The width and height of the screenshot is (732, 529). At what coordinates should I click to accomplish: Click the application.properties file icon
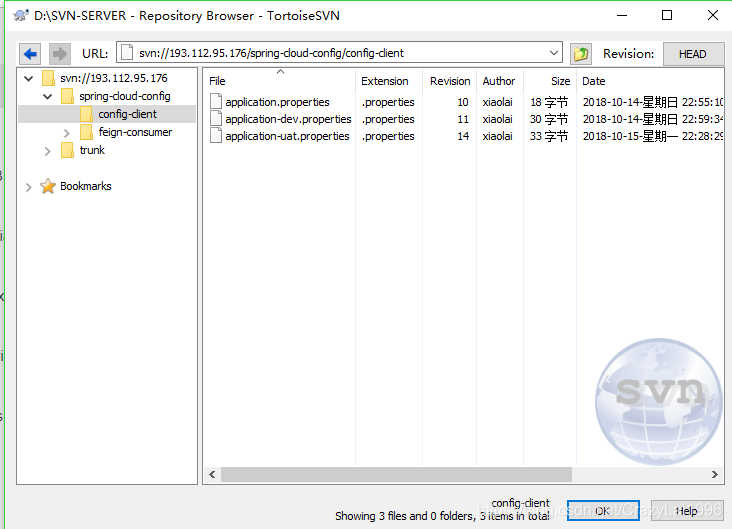[216, 101]
